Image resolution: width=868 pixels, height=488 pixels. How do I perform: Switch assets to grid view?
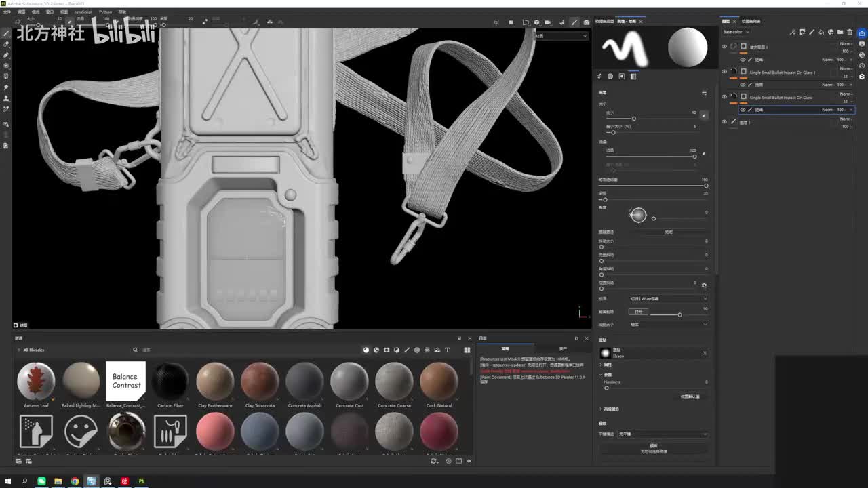(467, 350)
